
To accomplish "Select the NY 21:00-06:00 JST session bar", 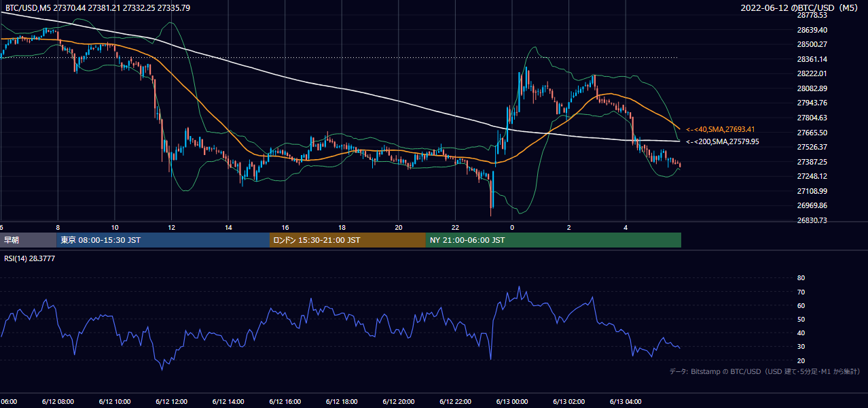I will (554, 240).
